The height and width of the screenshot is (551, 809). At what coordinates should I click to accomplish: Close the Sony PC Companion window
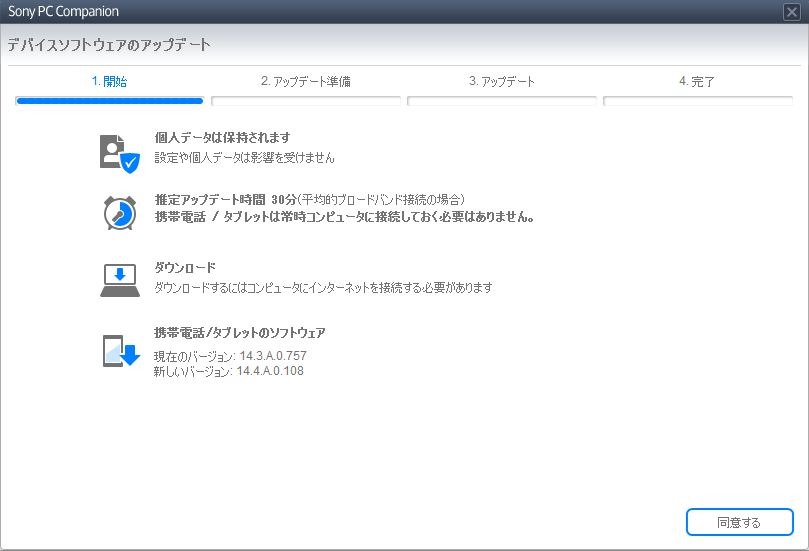pos(791,11)
